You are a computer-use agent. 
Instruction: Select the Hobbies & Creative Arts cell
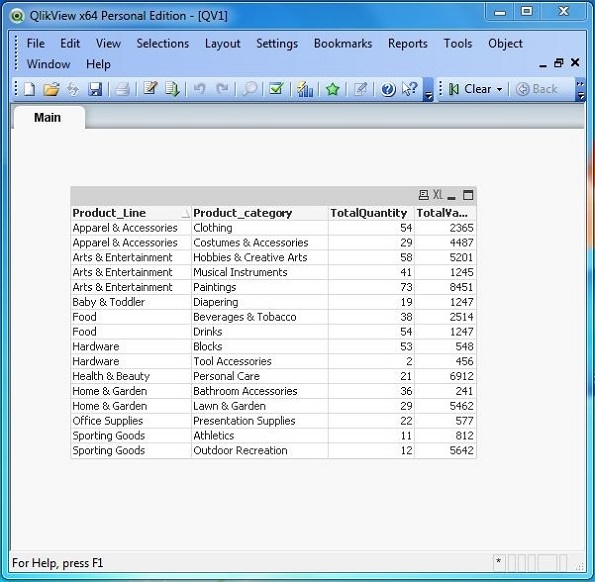[x=260, y=258]
